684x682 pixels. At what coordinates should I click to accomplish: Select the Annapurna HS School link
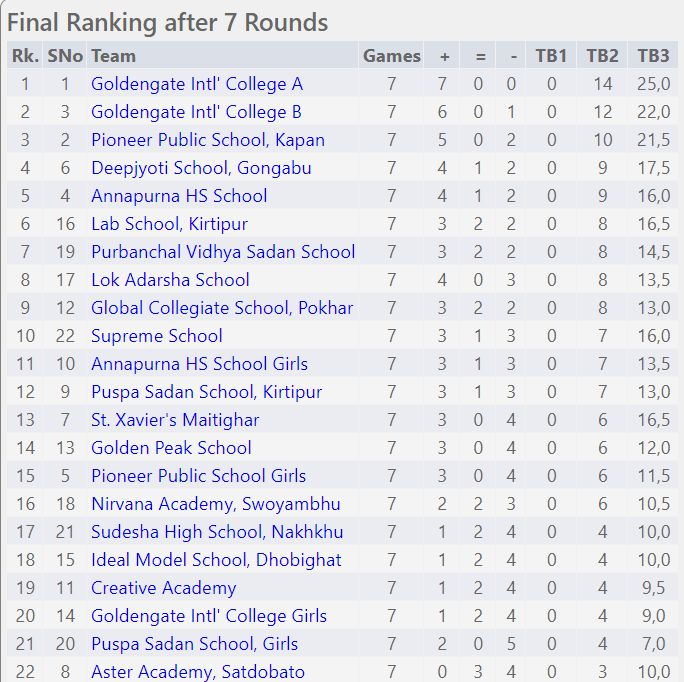click(179, 195)
